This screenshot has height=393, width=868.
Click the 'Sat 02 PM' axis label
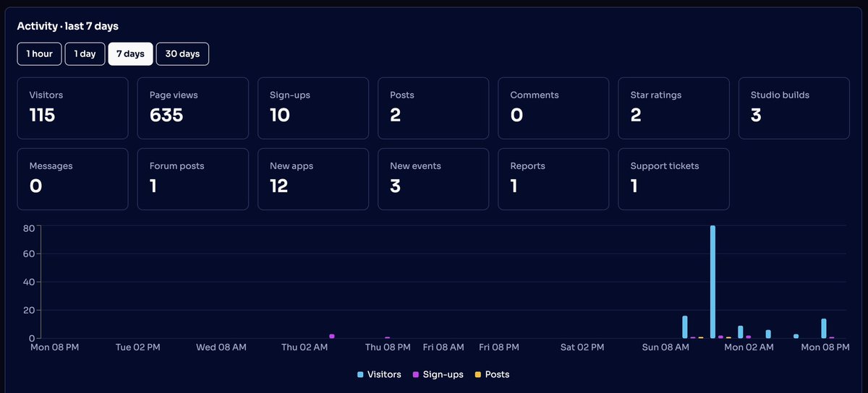tap(582, 347)
